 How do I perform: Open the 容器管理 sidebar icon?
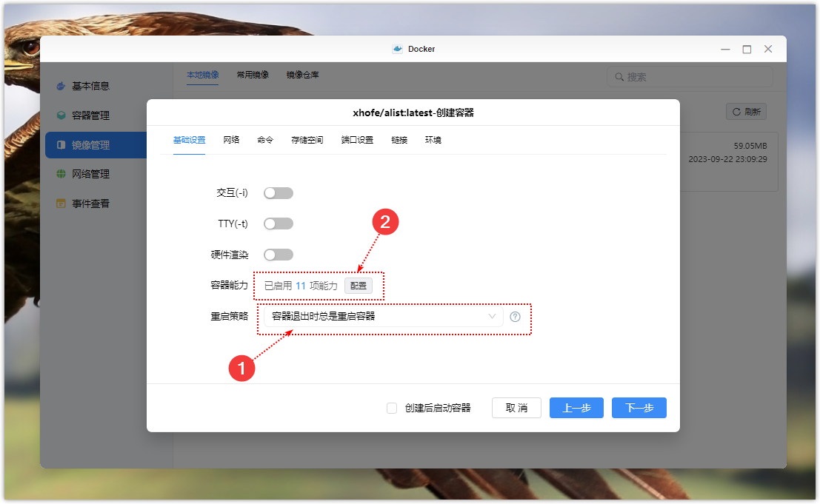tap(61, 115)
